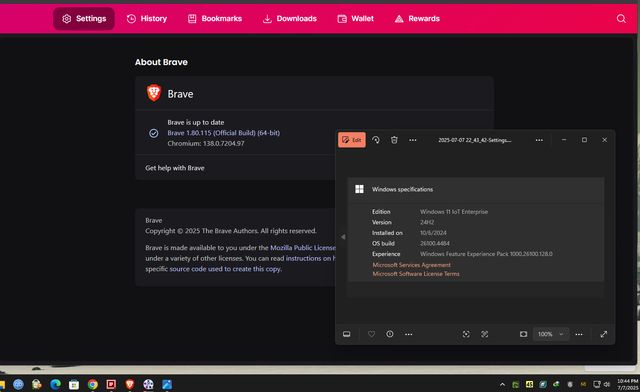Viewport: 640px width, 392px height.
Task: Open the Brave Rewards page
Action: click(x=417, y=19)
